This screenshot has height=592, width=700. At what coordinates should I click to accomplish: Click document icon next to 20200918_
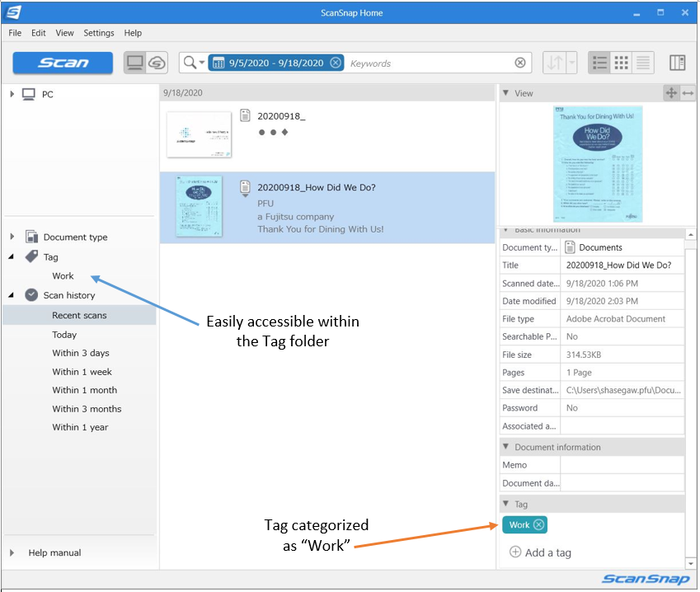coord(245,115)
